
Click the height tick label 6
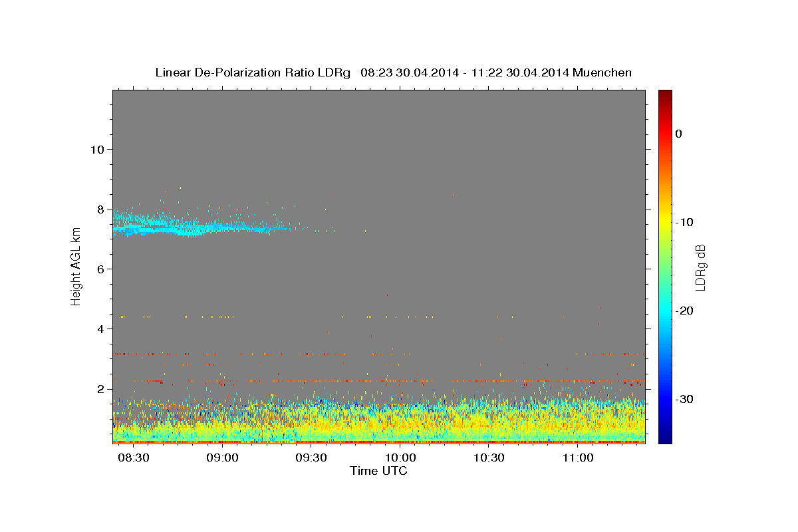coord(100,269)
